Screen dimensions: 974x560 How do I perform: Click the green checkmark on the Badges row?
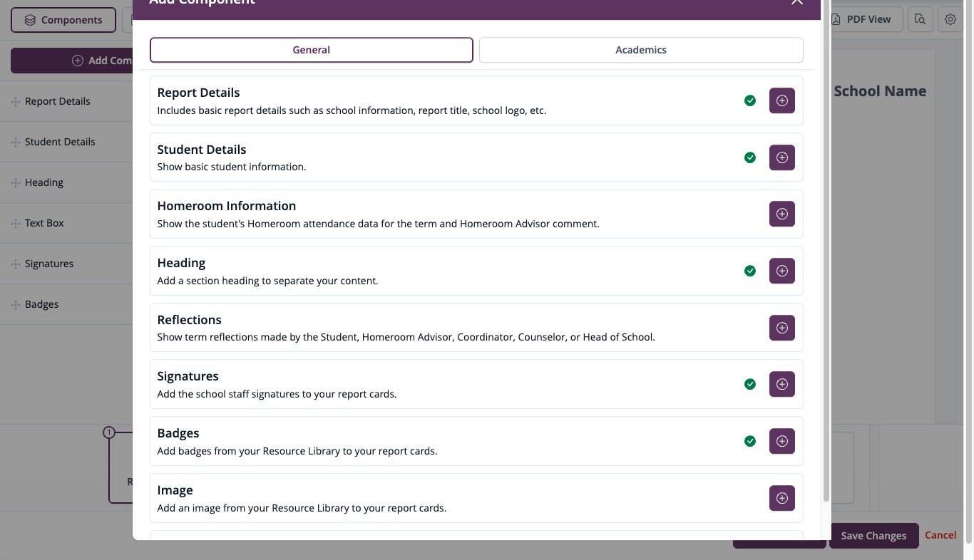750,441
